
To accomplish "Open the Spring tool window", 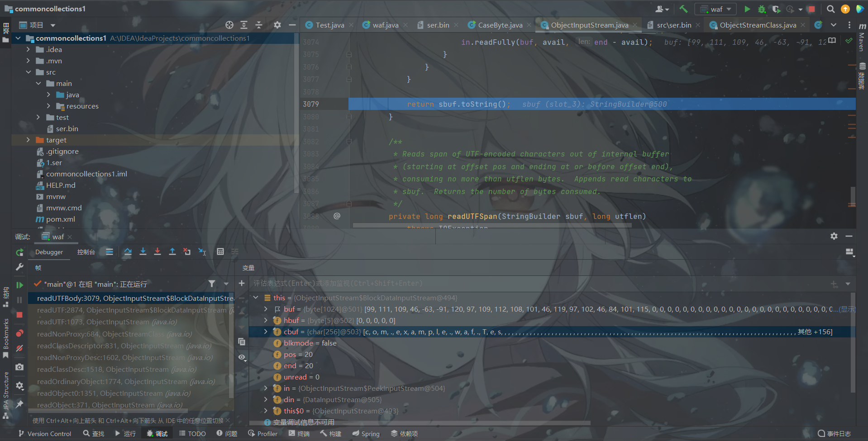I will pyautogui.click(x=366, y=434).
